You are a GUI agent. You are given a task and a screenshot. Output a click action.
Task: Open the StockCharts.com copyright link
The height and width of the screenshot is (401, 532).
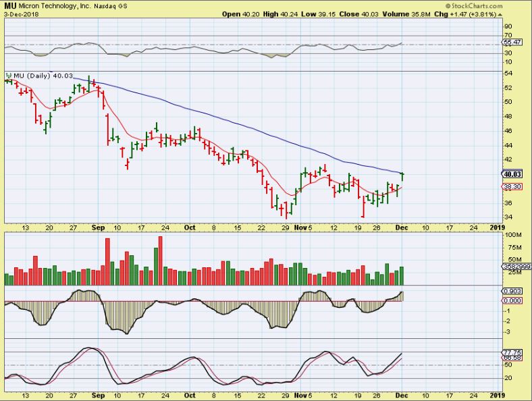click(x=474, y=6)
